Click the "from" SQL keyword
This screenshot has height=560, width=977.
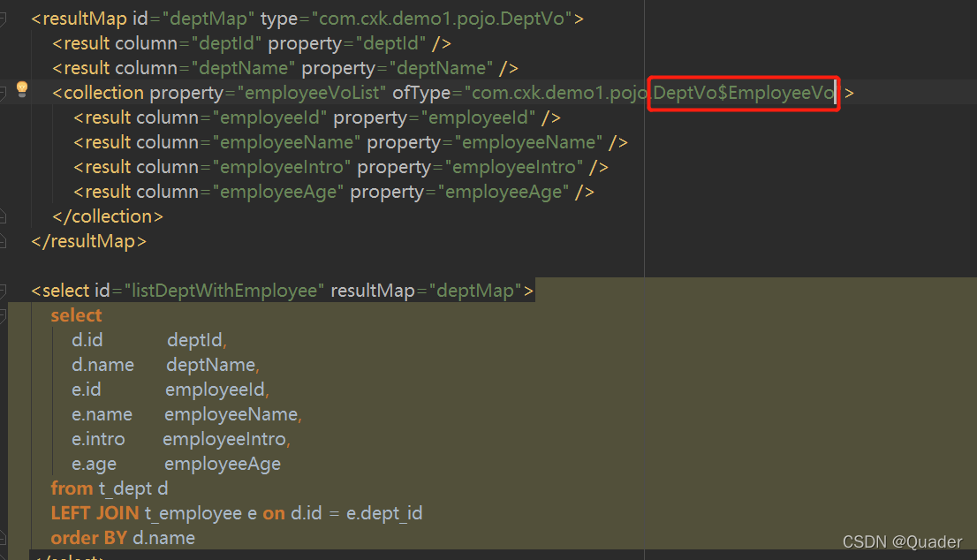72,488
